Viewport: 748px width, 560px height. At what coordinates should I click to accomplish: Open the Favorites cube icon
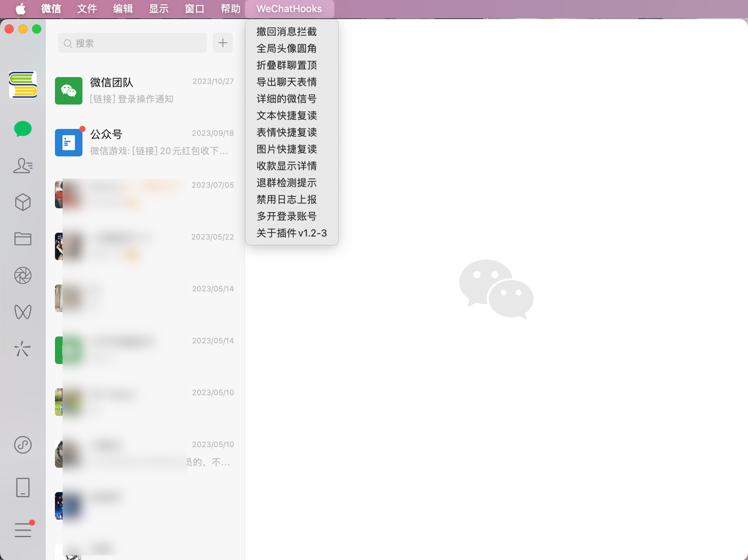(23, 202)
